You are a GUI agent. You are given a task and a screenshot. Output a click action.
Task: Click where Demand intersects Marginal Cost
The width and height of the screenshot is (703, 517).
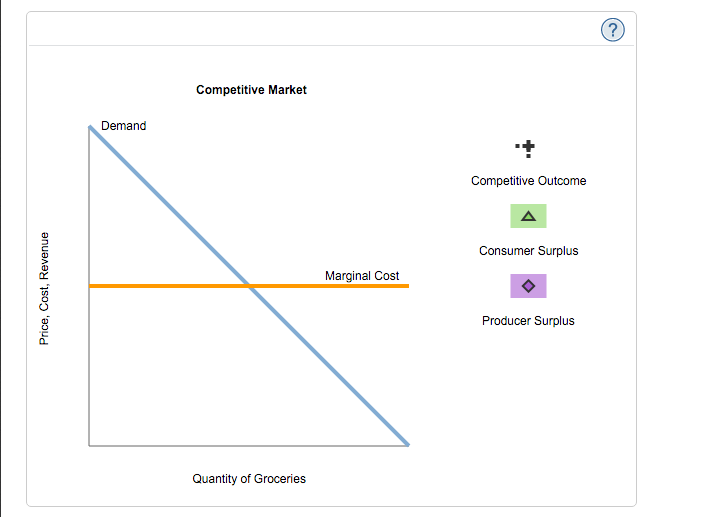click(250, 286)
